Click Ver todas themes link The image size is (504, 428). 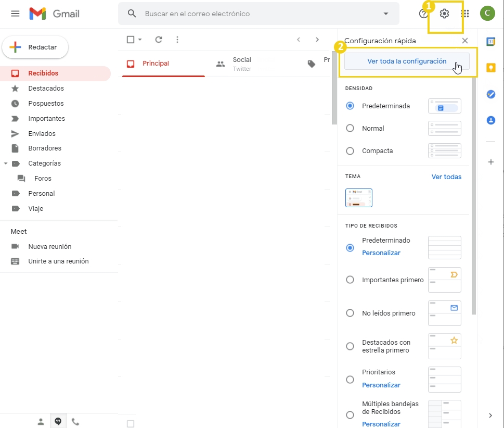(x=446, y=177)
